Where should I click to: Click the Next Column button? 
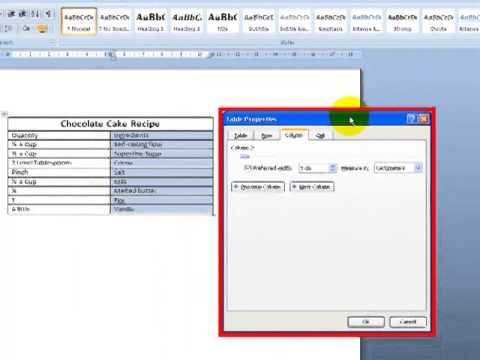click(x=312, y=187)
